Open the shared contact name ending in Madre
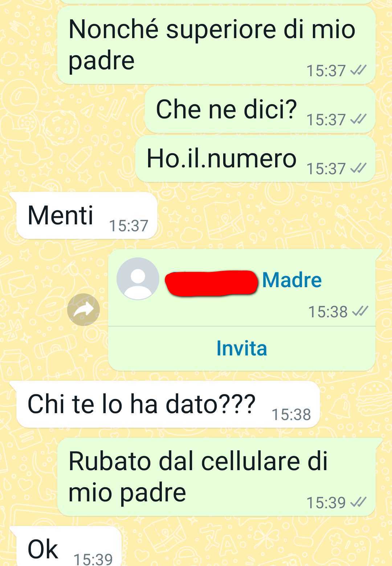Viewport: 392px width, 566px height. pos(244,281)
